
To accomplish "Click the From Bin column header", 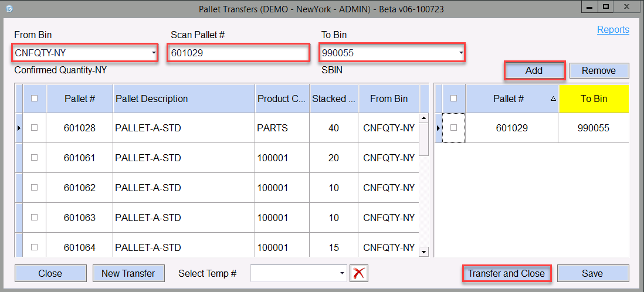I will click(388, 99).
